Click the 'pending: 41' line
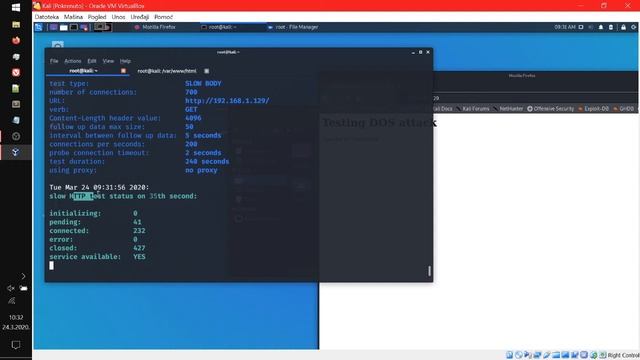 (x=96, y=222)
